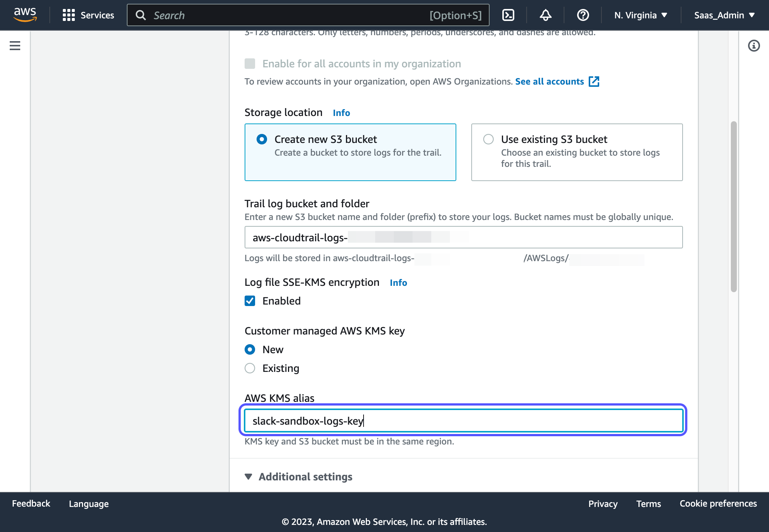Uncheck the SSE-KMS Enabled checkbox
The height and width of the screenshot is (532, 769).
point(250,301)
